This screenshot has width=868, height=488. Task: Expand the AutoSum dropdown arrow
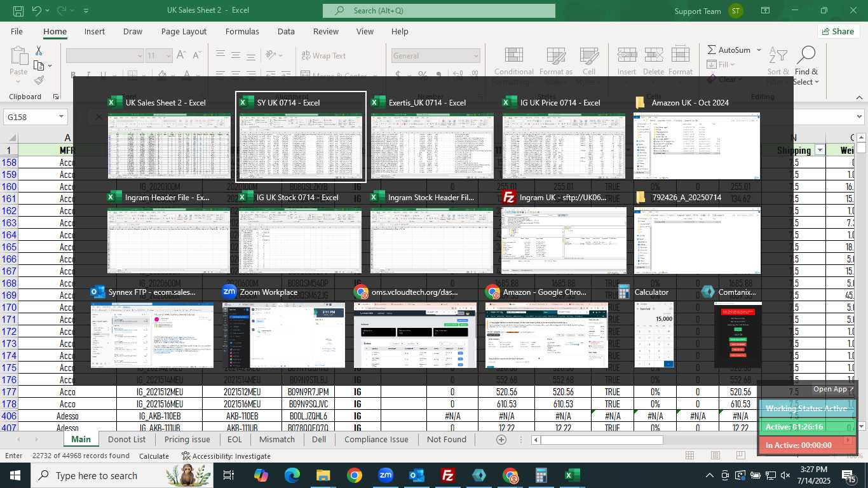pyautogui.click(x=759, y=50)
